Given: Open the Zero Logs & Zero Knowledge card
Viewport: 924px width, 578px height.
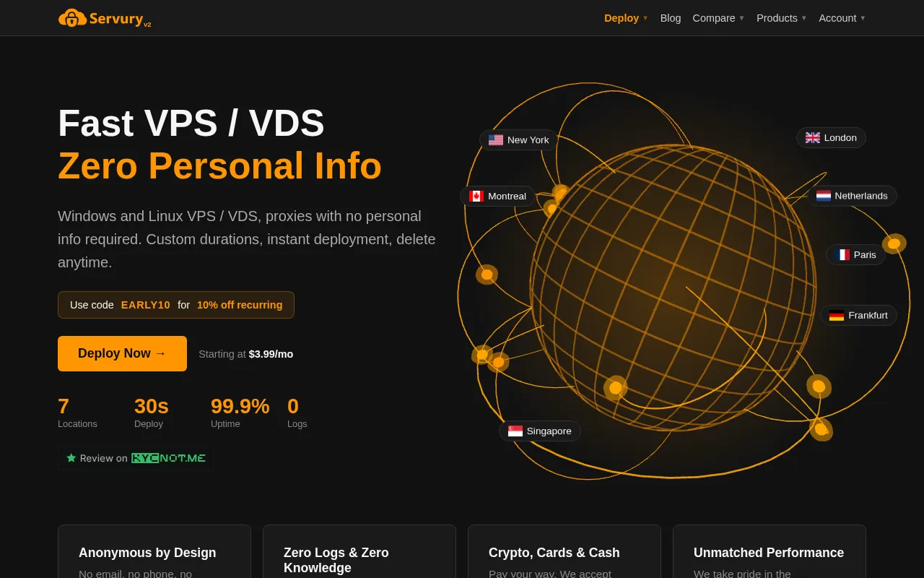Looking at the screenshot, I should [x=359, y=551].
